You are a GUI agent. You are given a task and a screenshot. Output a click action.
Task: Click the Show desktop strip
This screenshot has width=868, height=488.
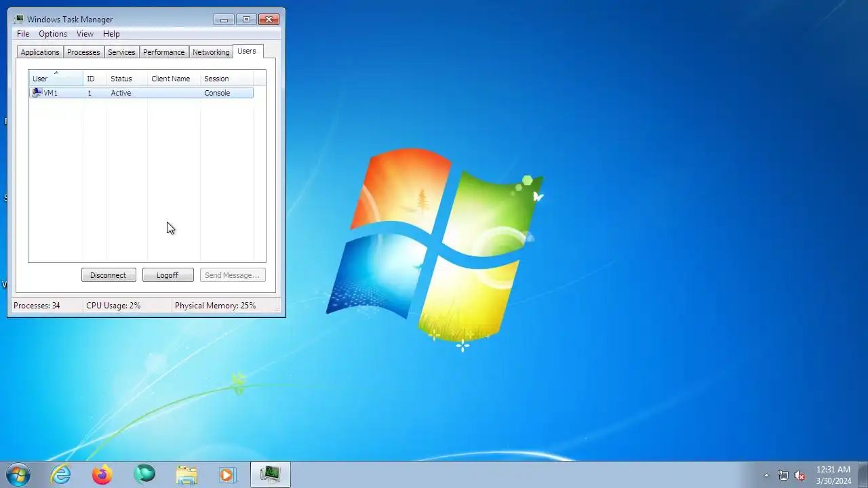(x=863, y=474)
